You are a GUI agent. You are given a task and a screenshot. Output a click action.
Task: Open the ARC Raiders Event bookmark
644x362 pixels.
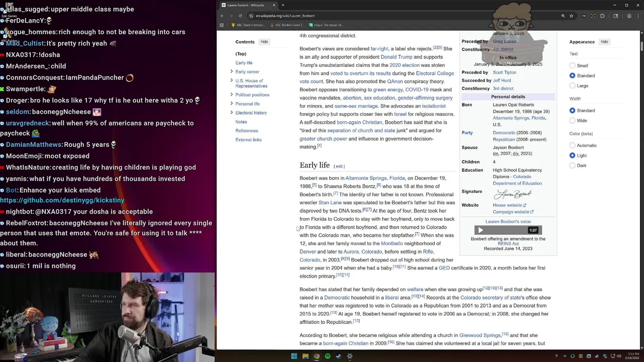(287, 25)
